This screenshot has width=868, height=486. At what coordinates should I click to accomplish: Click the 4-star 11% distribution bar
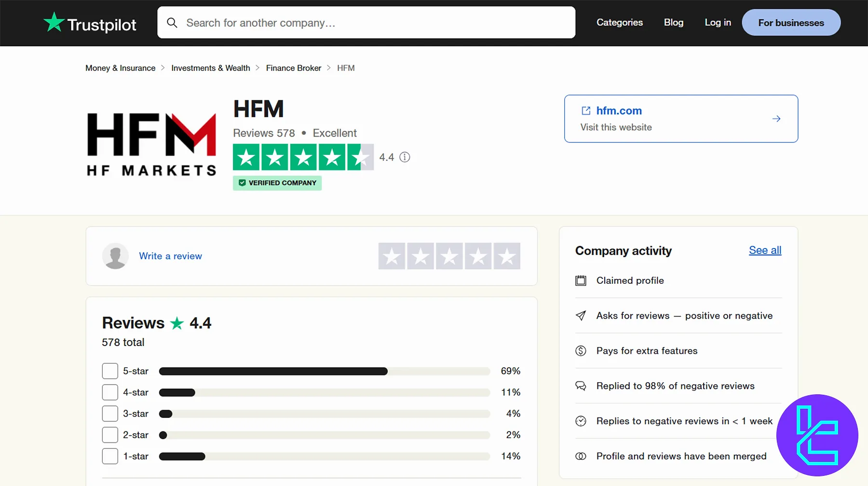(x=325, y=392)
